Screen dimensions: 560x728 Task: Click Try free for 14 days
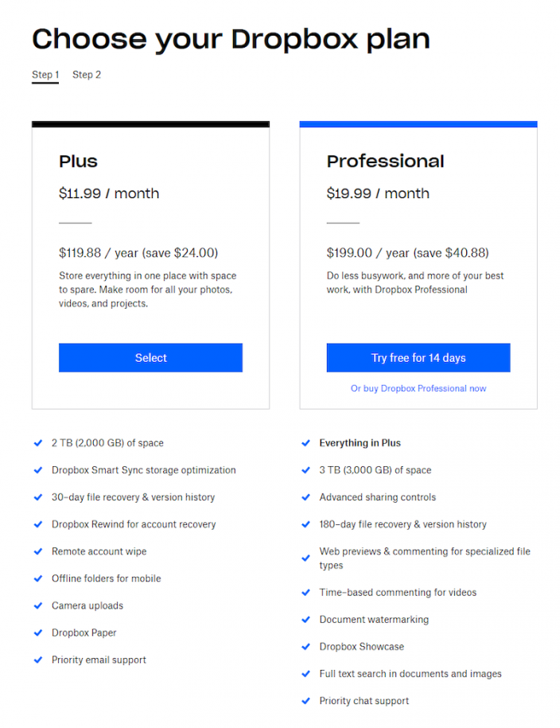click(418, 357)
